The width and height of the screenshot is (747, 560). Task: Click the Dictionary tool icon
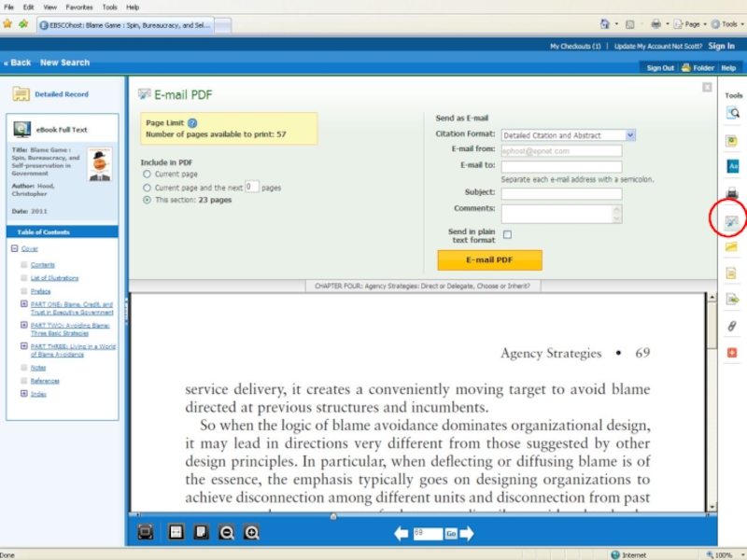pos(733,165)
